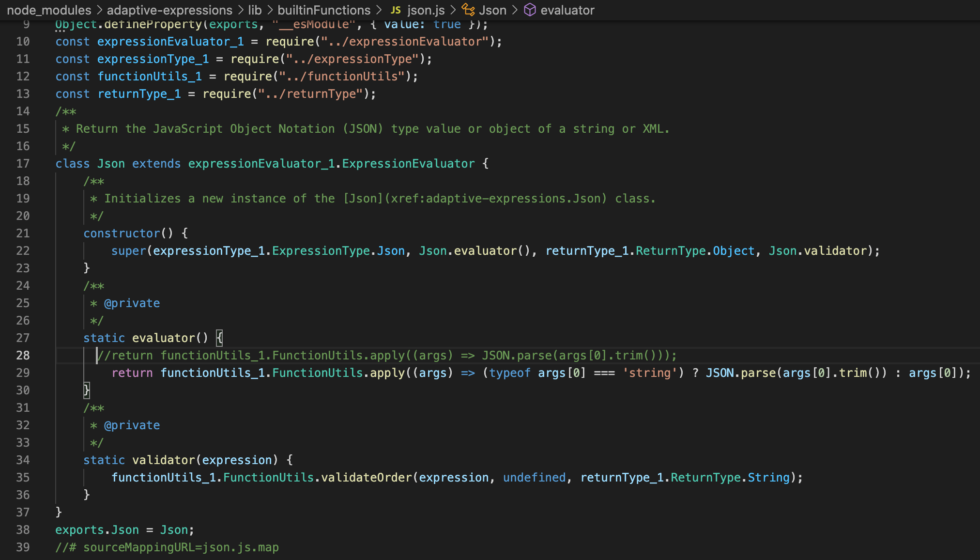Click line number 28 in gutter
This screenshot has height=560, width=980.
pyautogui.click(x=23, y=356)
